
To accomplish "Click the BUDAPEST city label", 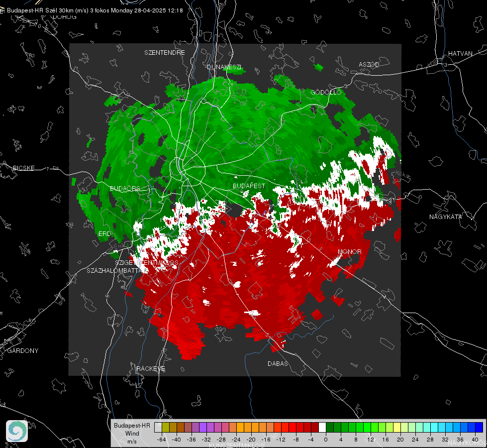I will (x=249, y=186).
